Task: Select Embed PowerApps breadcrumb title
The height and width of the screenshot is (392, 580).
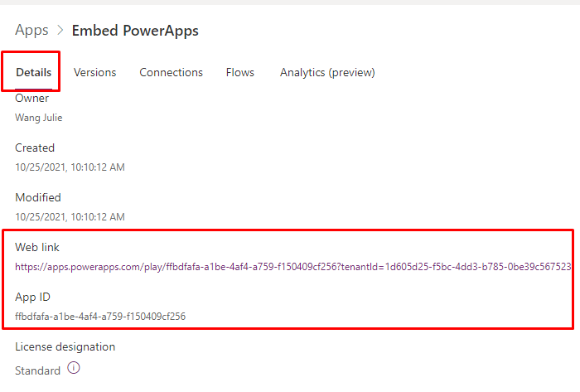Action: click(x=135, y=31)
